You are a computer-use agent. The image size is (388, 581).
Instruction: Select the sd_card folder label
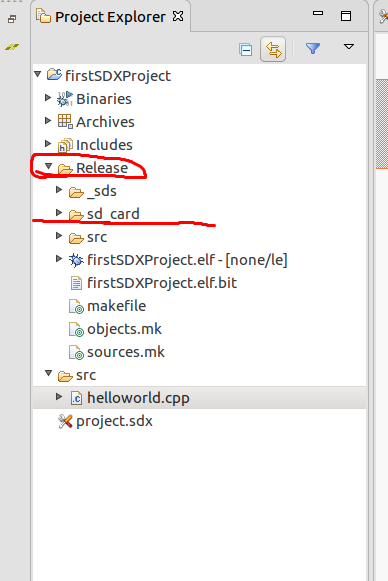(113, 214)
